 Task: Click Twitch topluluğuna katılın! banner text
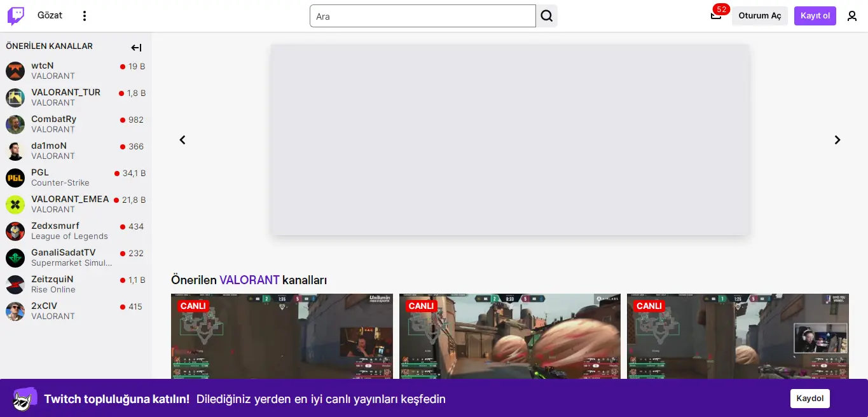point(116,399)
